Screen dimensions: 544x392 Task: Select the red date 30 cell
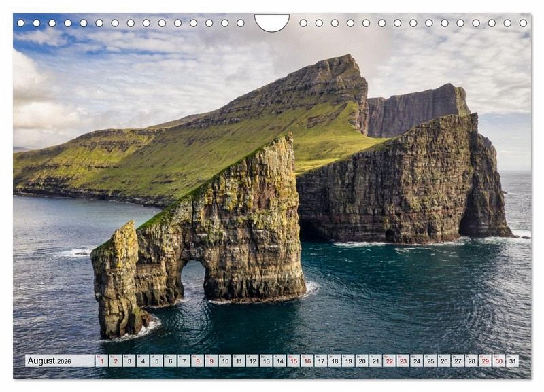click(499, 361)
